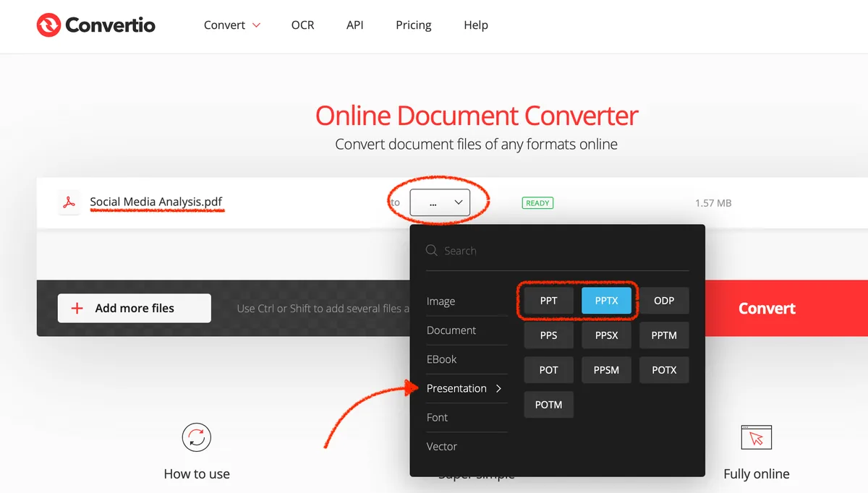
Task: Choose the POTX format
Action: (664, 370)
